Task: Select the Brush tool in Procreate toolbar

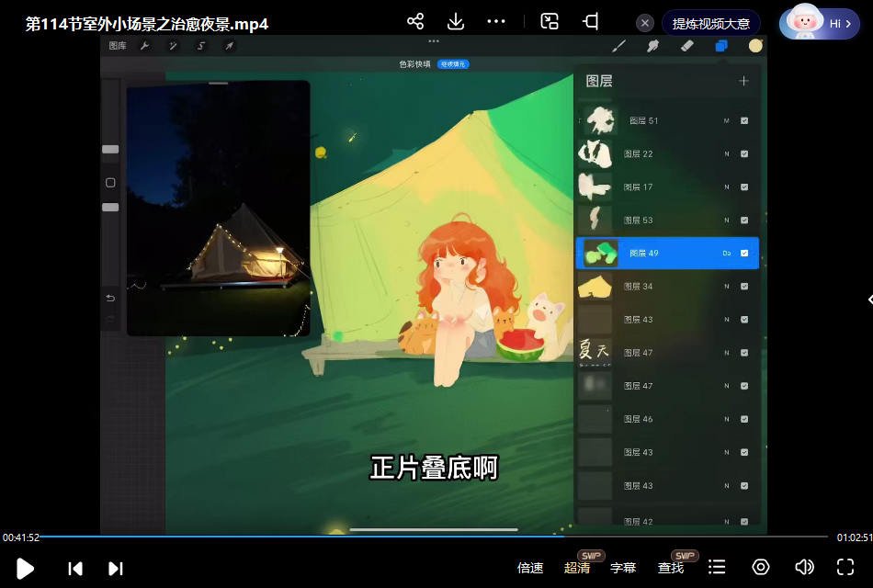Action: click(619, 45)
